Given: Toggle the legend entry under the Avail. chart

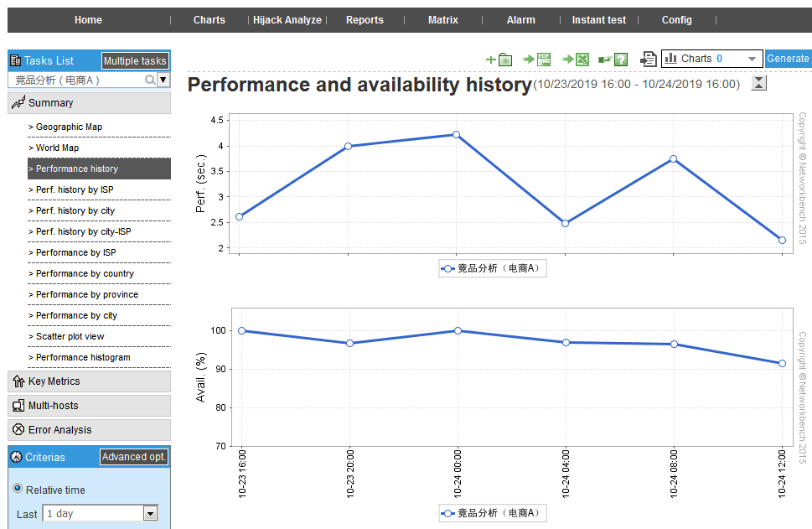Looking at the screenshot, I should tap(492, 513).
